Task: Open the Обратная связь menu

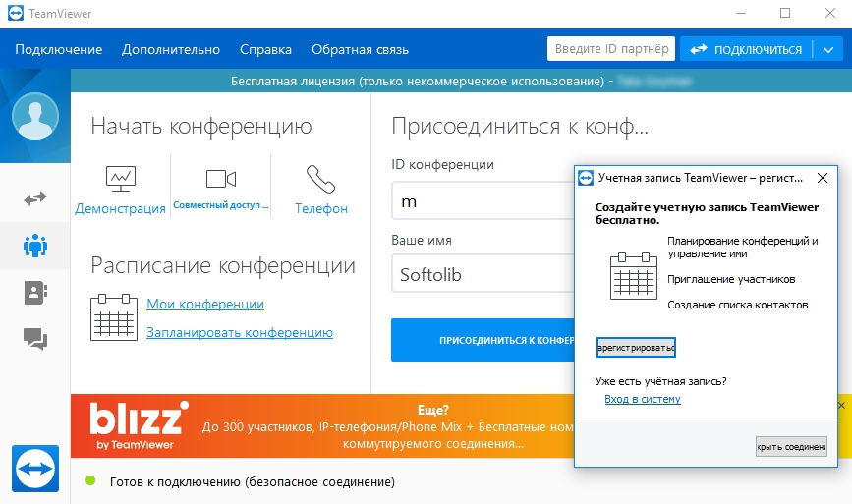Action: pyautogui.click(x=361, y=49)
